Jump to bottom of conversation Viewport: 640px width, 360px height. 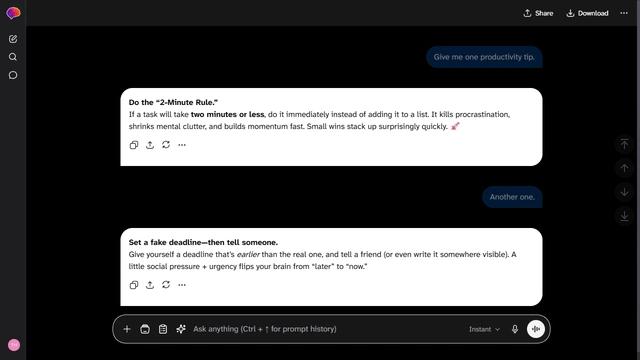click(x=624, y=216)
